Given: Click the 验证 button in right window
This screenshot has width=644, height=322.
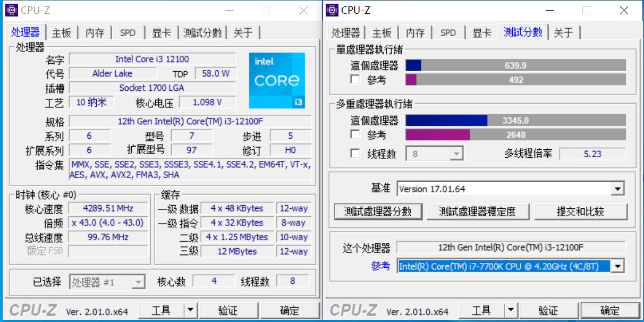Looking at the screenshot, I should pyautogui.click(x=548, y=310).
